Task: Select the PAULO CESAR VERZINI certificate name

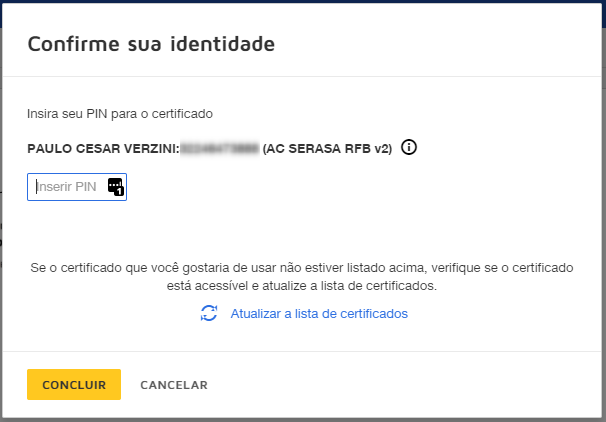Action: click(103, 148)
